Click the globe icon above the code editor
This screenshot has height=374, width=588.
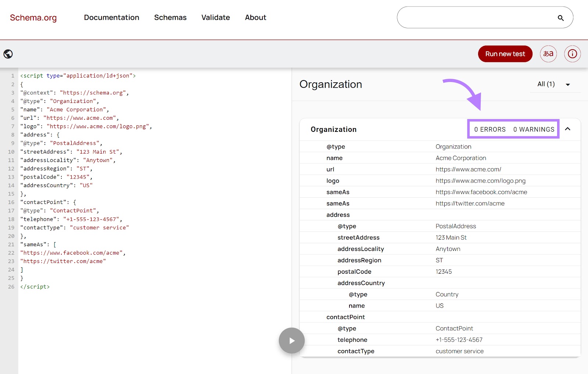(x=8, y=54)
